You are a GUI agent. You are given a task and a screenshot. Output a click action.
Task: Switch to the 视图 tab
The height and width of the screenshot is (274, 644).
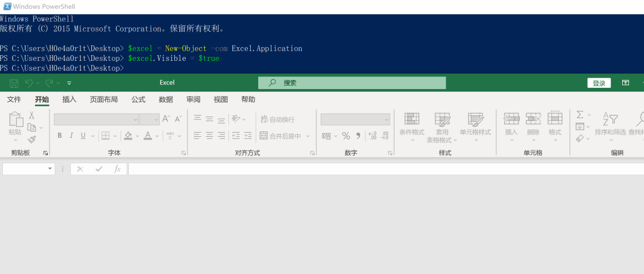(x=221, y=100)
